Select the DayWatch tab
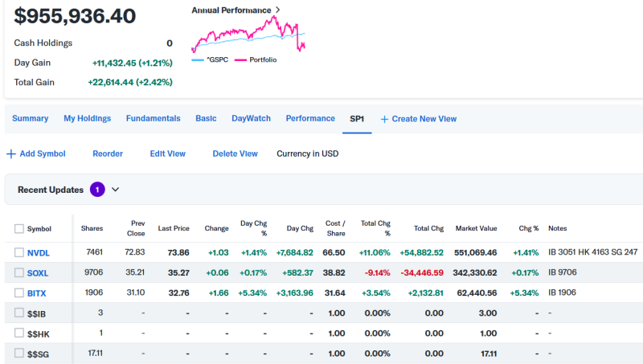The height and width of the screenshot is (364, 643). coord(251,118)
